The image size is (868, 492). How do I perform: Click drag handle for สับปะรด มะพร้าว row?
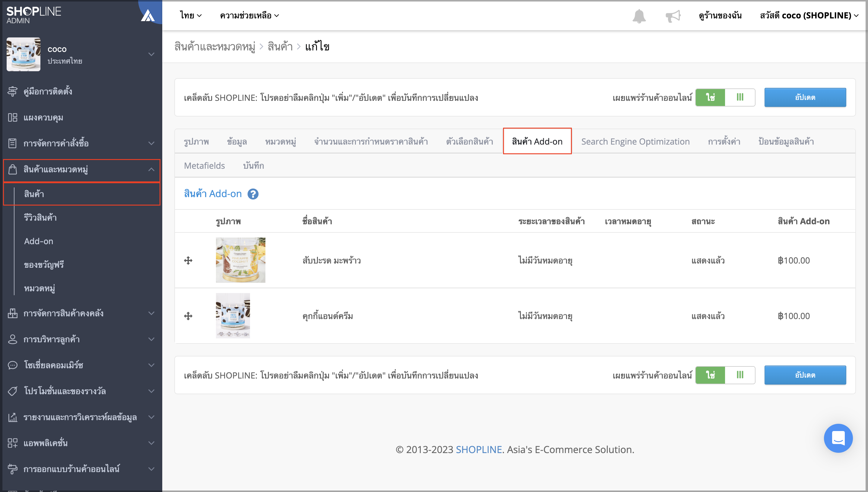[188, 260]
